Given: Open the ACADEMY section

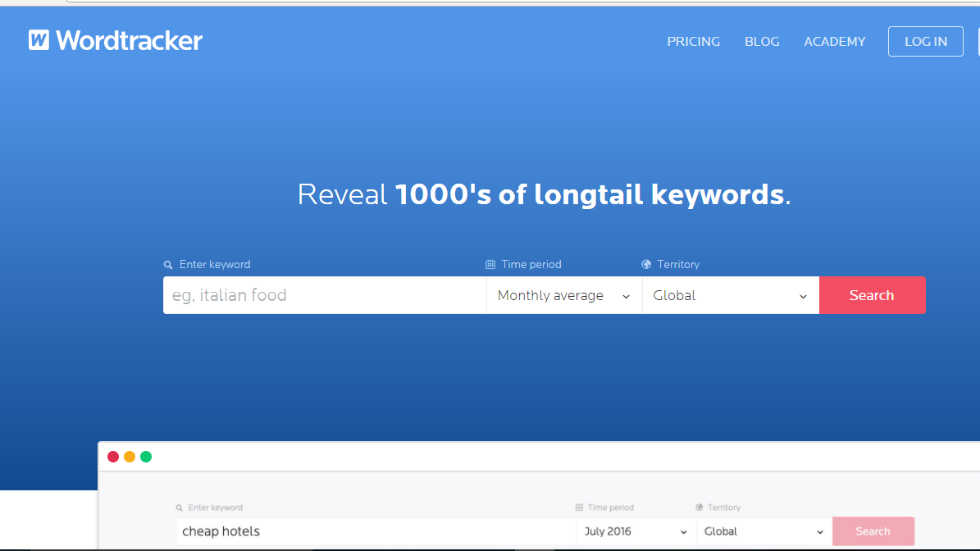Looking at the screenshot, I should [x=835, y=41].
